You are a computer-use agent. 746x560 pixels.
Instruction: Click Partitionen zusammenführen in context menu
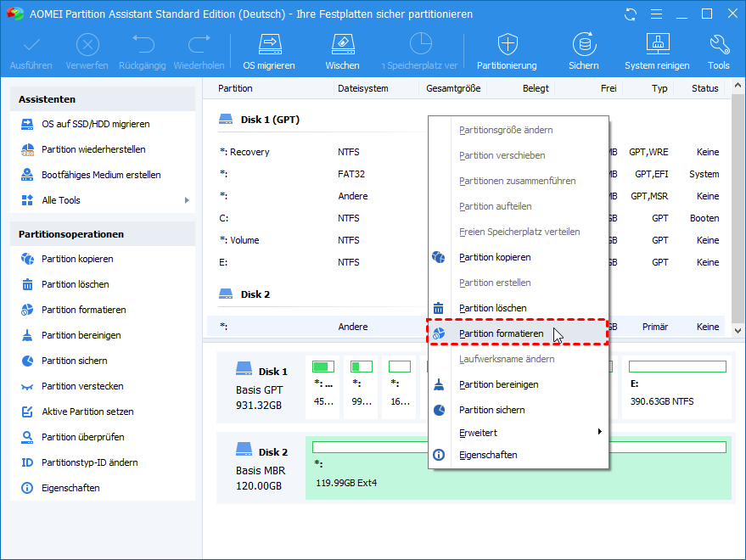(518, 181)
